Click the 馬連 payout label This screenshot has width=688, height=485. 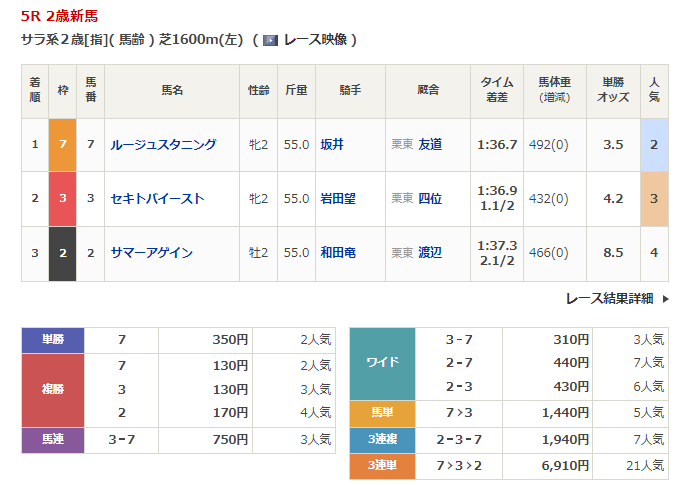tap(53, 439)
